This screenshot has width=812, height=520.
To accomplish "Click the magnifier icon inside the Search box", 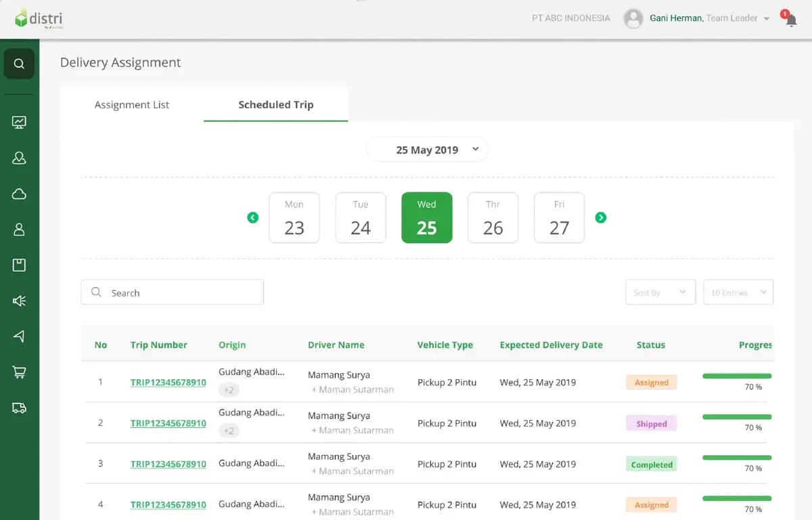I will [x=97, y=292].
